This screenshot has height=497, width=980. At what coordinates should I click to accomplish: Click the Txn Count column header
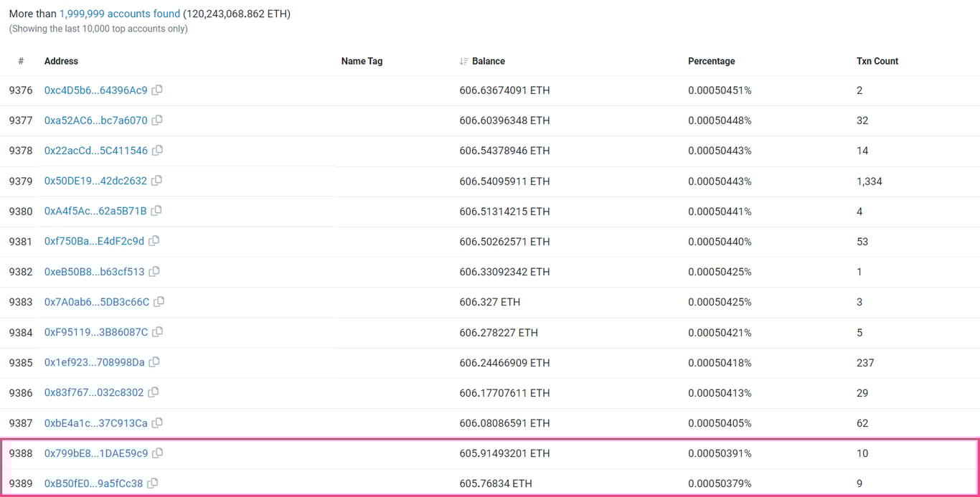tap(877, 61)
